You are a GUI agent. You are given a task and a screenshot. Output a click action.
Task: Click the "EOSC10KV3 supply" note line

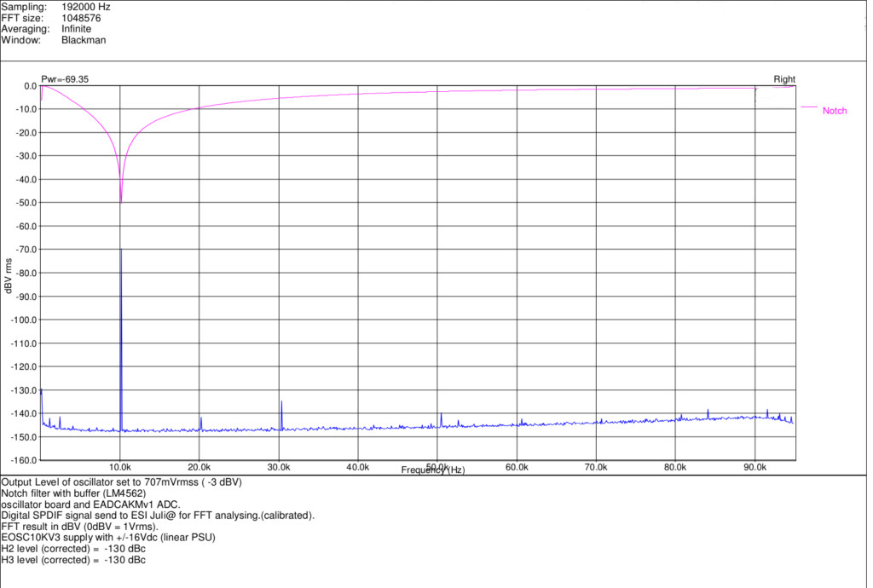point(108,538)
